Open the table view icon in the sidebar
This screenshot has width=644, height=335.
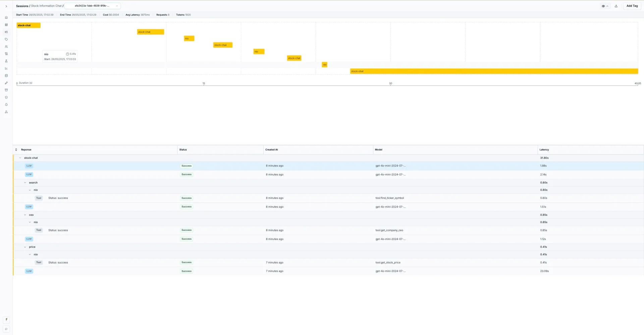coord(6,25)
